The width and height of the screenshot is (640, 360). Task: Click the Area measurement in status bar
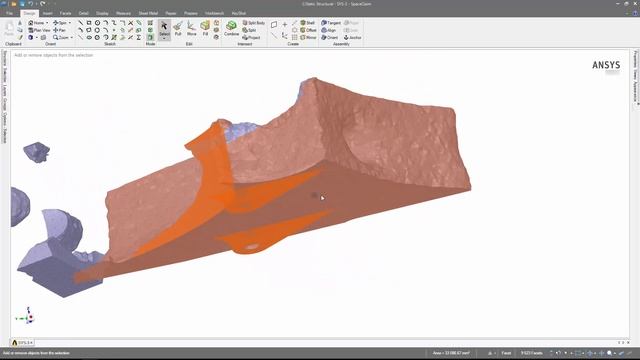[x=451, y=353]
